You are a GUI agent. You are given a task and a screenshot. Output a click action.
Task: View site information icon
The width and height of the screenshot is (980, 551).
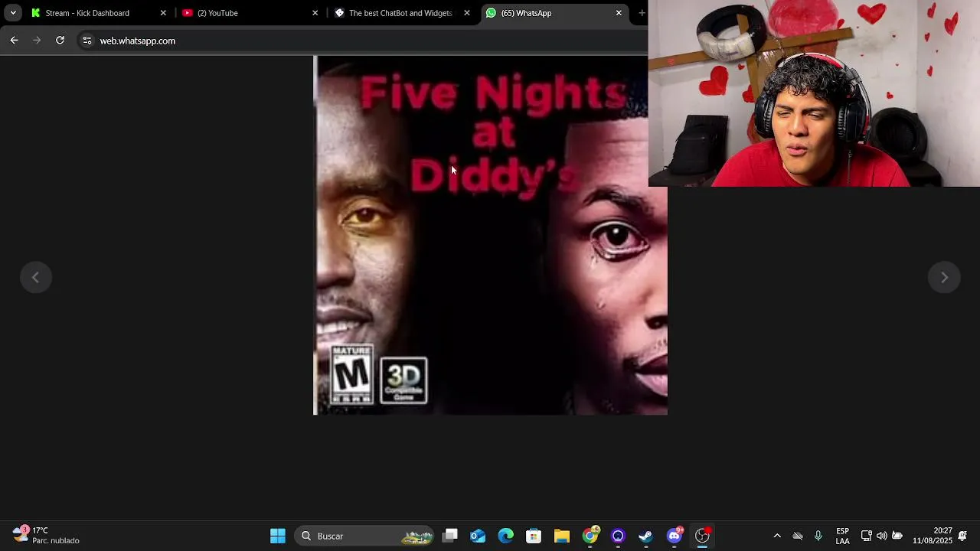pos(87,41)
